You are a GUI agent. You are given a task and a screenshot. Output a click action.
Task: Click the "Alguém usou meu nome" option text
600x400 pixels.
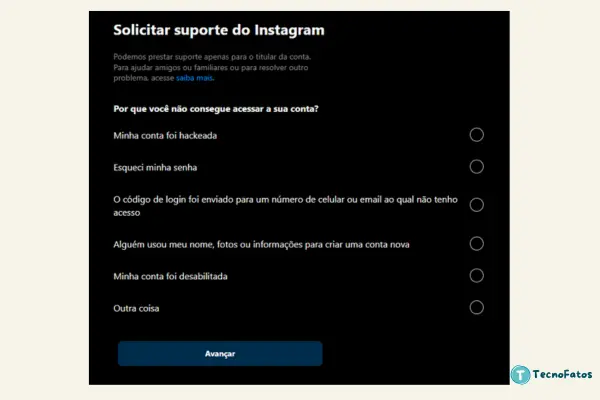pos(261,244)
